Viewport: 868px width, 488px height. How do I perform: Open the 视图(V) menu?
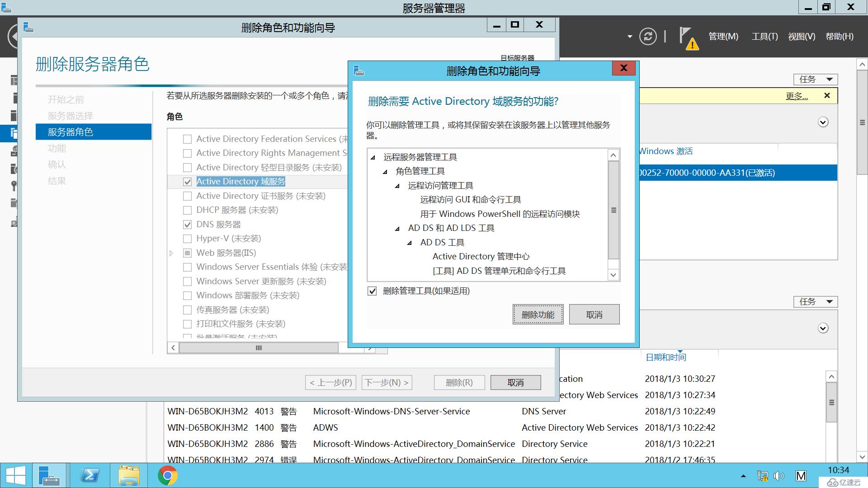[802, 37]
